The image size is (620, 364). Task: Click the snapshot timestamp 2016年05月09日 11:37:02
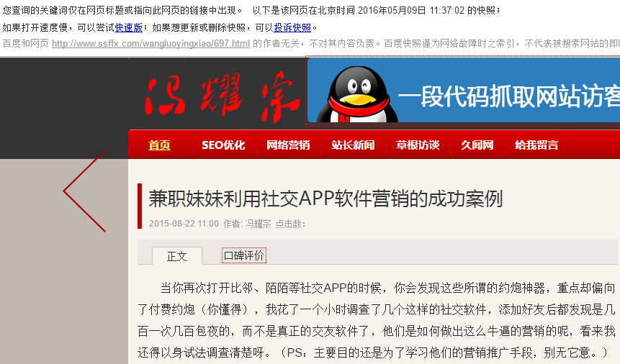(411, 10)
